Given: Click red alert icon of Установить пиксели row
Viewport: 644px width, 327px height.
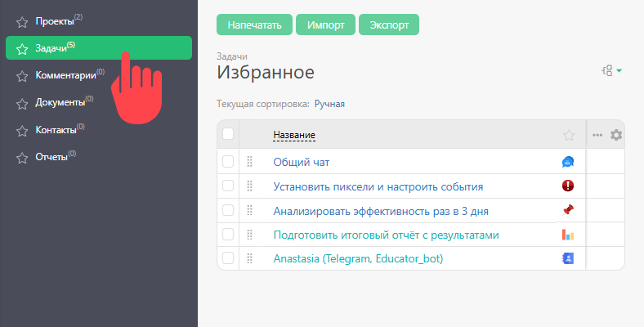Looking at the screenshot, I should click(x=568, y=186).
